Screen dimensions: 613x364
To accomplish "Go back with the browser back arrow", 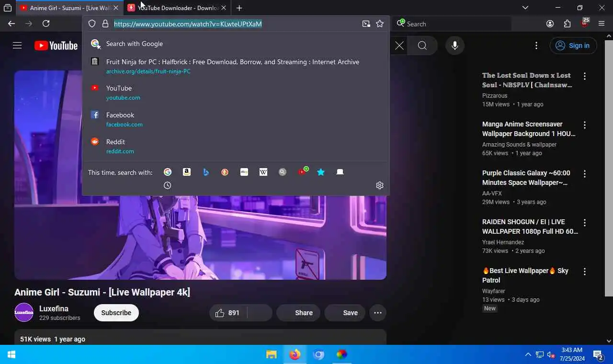I will pos(11,23).
